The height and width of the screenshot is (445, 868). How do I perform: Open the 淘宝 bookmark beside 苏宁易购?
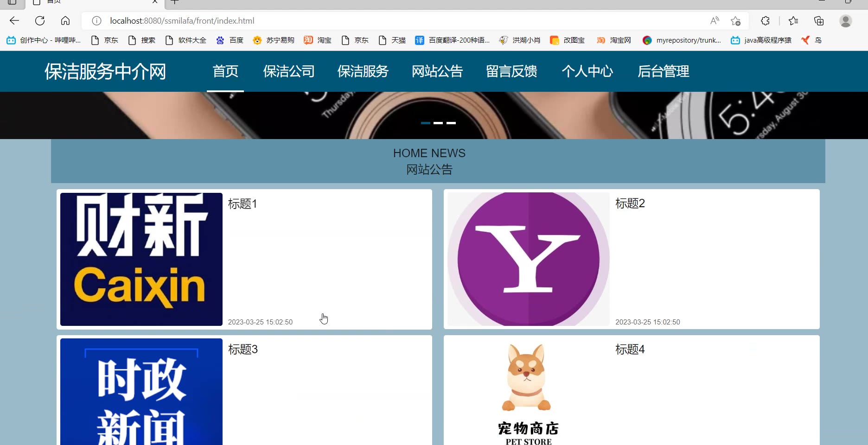click(318, 40)
